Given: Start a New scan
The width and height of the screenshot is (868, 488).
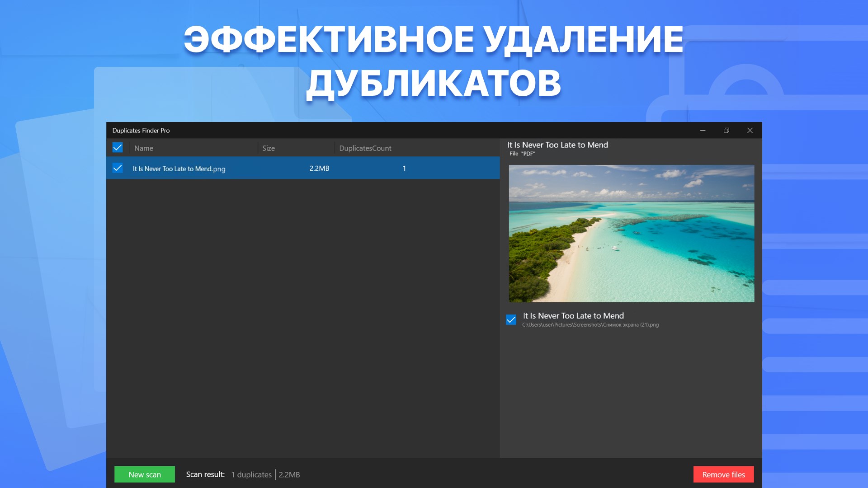Looking at the screenshot, I should 145,474.
